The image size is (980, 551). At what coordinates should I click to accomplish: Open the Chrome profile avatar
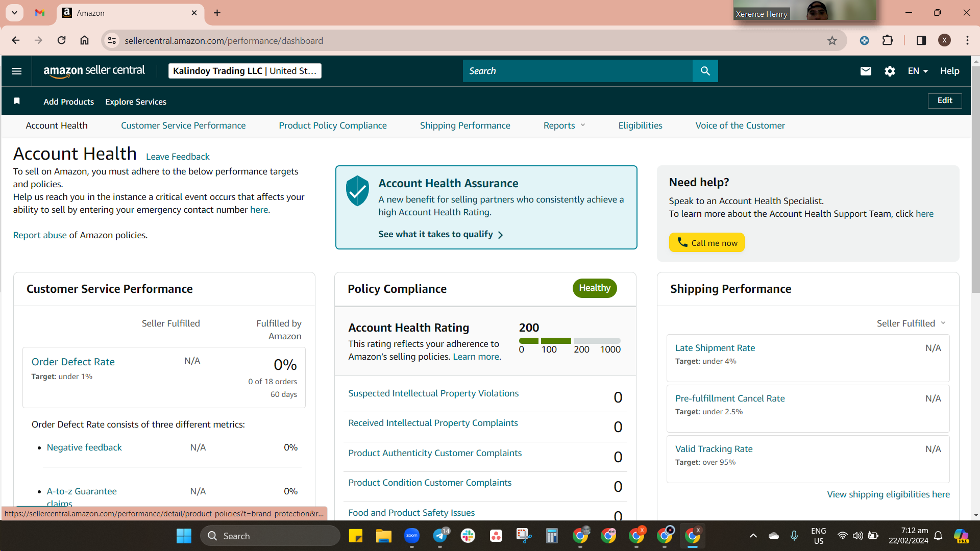point(944,41)
